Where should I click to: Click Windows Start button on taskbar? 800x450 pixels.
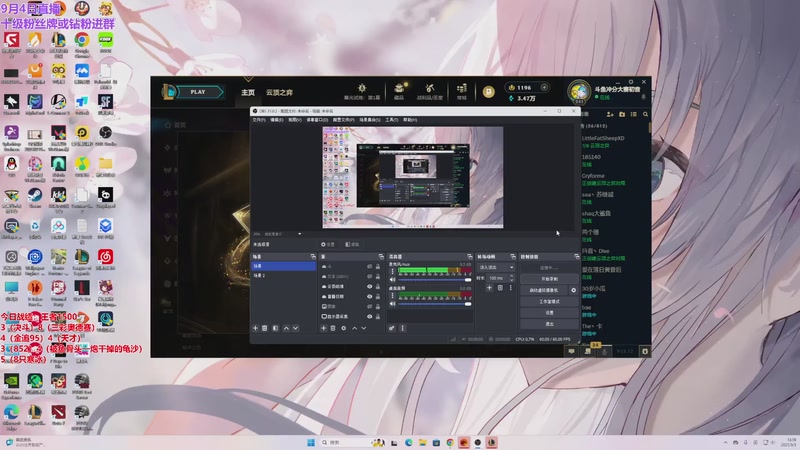311,442
